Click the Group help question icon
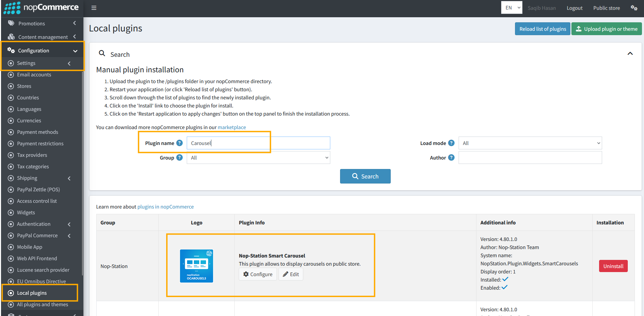This screenshot has height=316, width=644. tap(179, 157)
